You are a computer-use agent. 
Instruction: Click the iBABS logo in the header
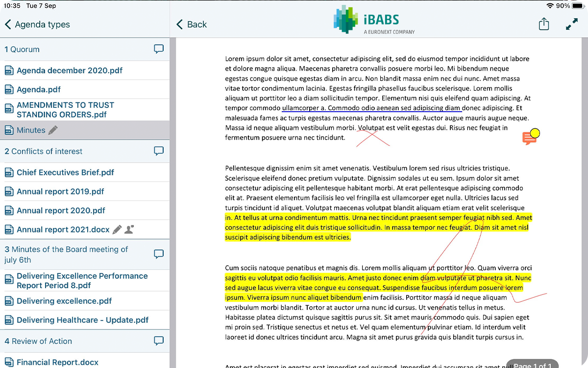pyautogui.click(x=374, y=20)
